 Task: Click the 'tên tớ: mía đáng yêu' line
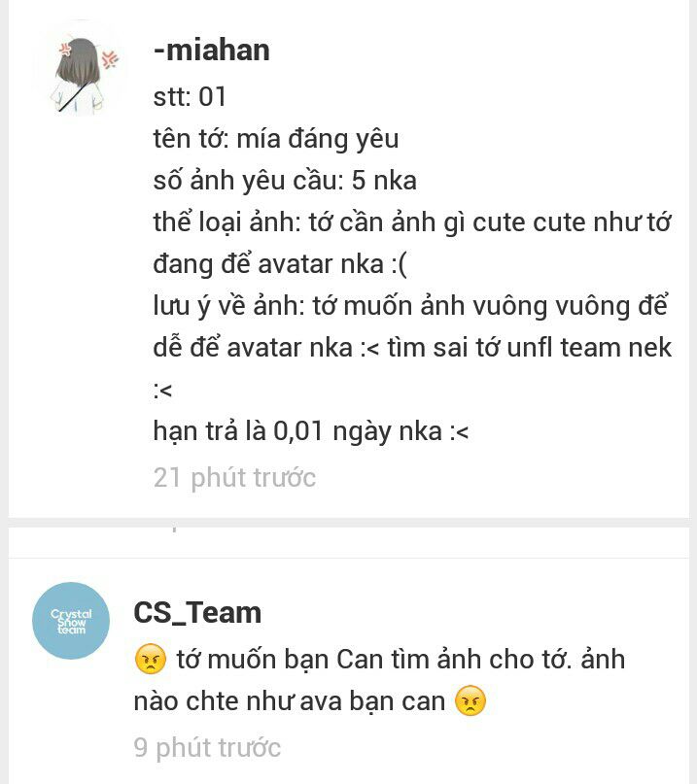(x=276, y=139)
